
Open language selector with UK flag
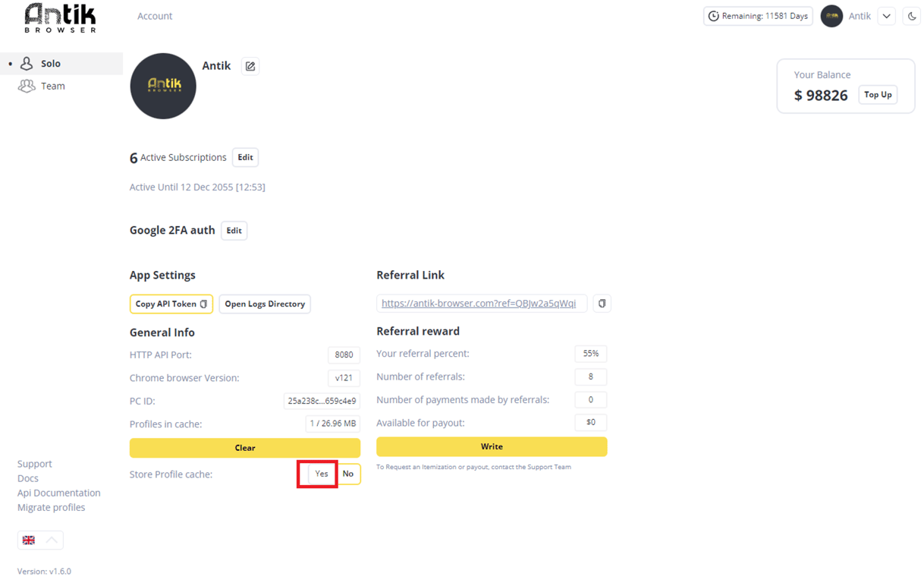point(40,540)
